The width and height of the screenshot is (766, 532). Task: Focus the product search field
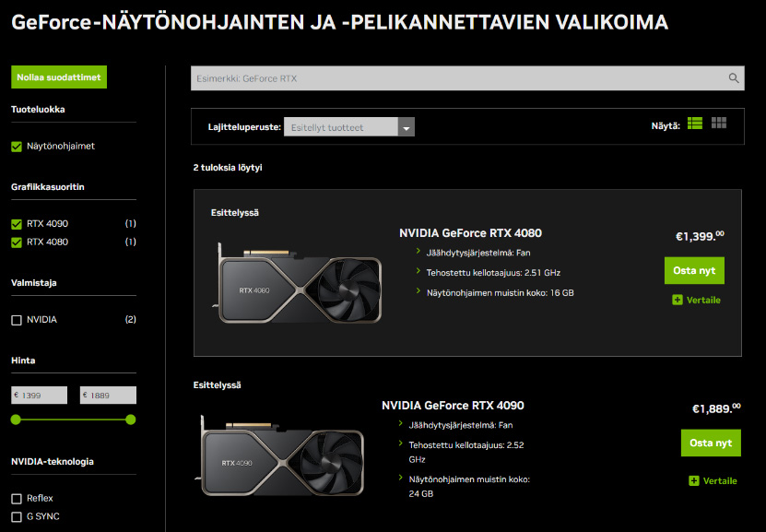467,78
